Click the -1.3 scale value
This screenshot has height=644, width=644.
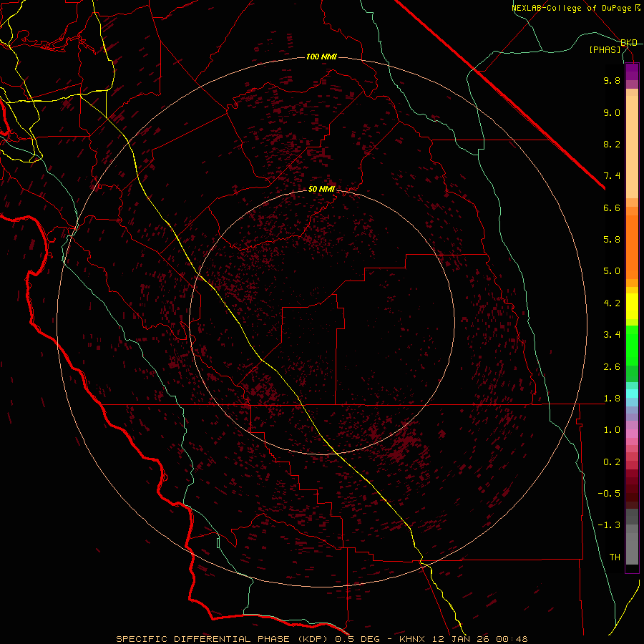tap(609, 525)
